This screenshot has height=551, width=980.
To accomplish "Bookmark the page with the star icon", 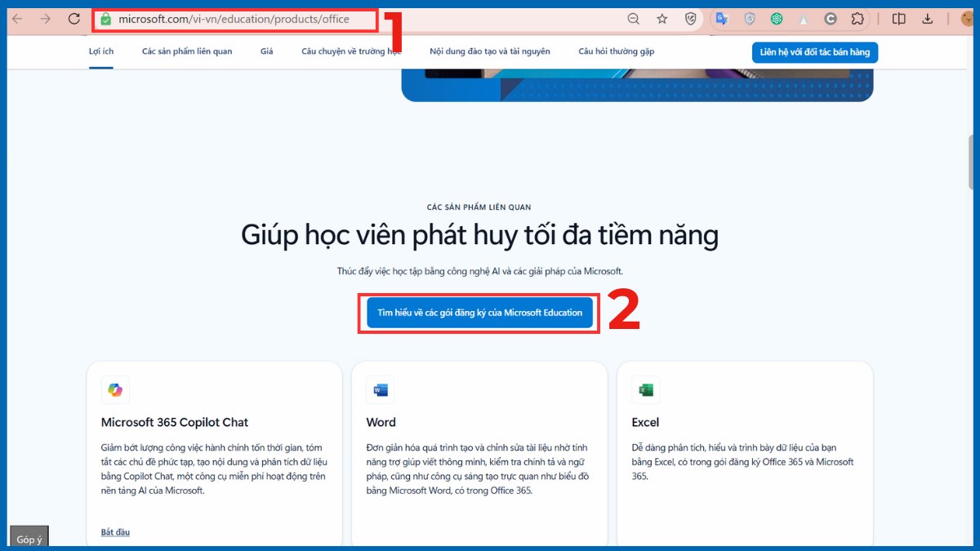I will pyautogui.click(x=662, y=18).
